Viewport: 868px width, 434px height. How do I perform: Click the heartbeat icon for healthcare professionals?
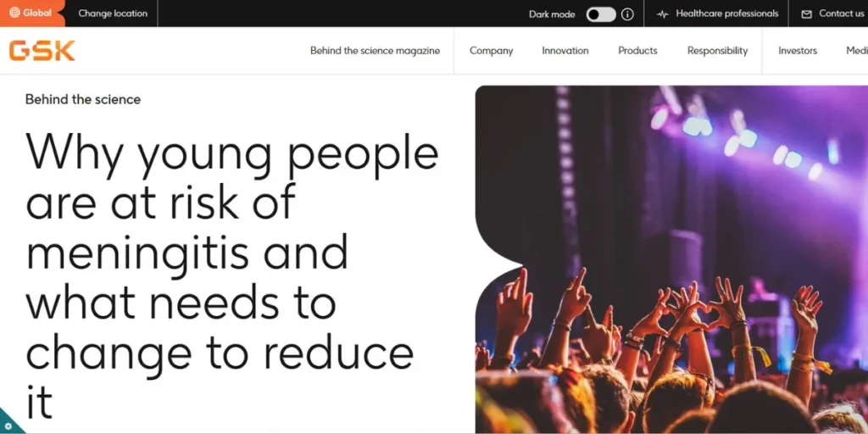pyautogui.click(x=663, y=14)
